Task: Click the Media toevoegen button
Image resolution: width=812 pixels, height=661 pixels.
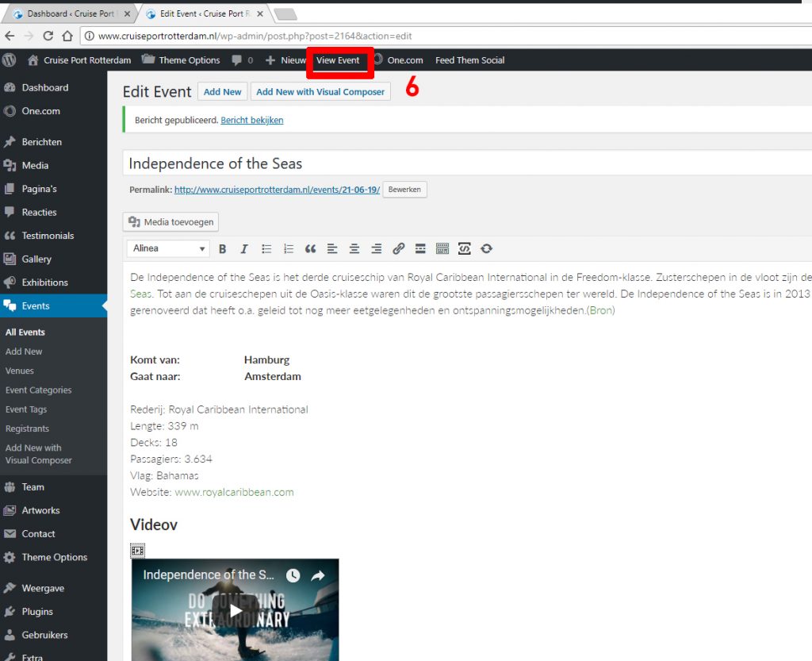Action: point(171,221)
